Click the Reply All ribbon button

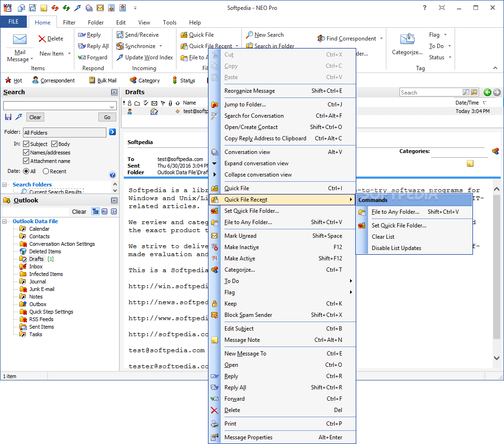[94, 46]
